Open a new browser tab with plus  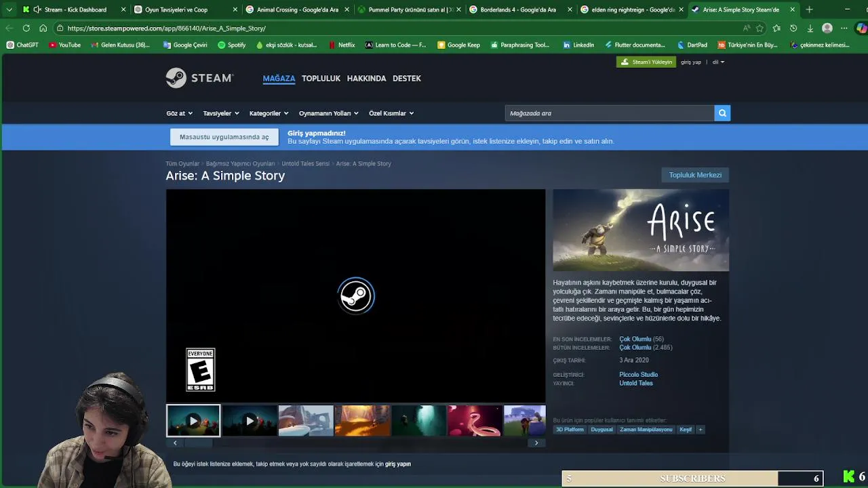tap(809, 9)
